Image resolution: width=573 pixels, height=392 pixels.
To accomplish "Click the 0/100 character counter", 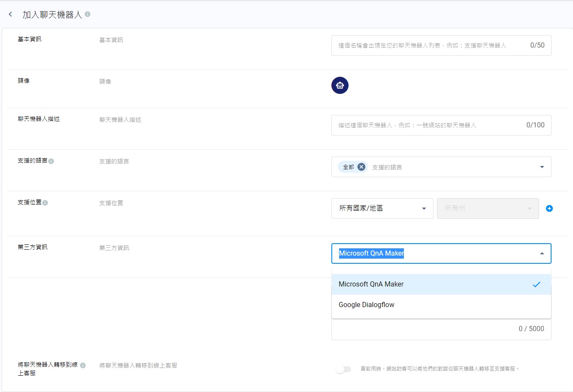I will click(x=535, y=125).
